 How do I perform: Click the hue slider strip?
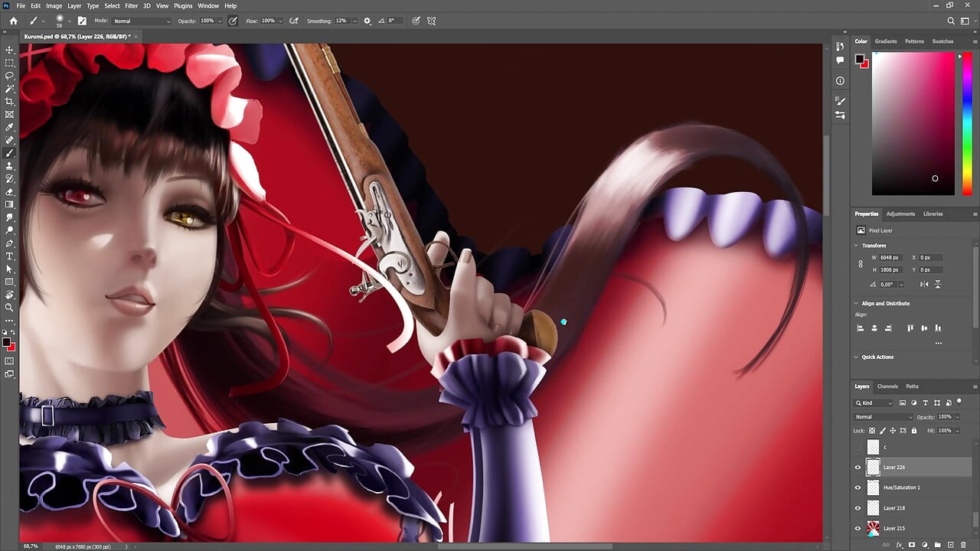pos(967,123)
